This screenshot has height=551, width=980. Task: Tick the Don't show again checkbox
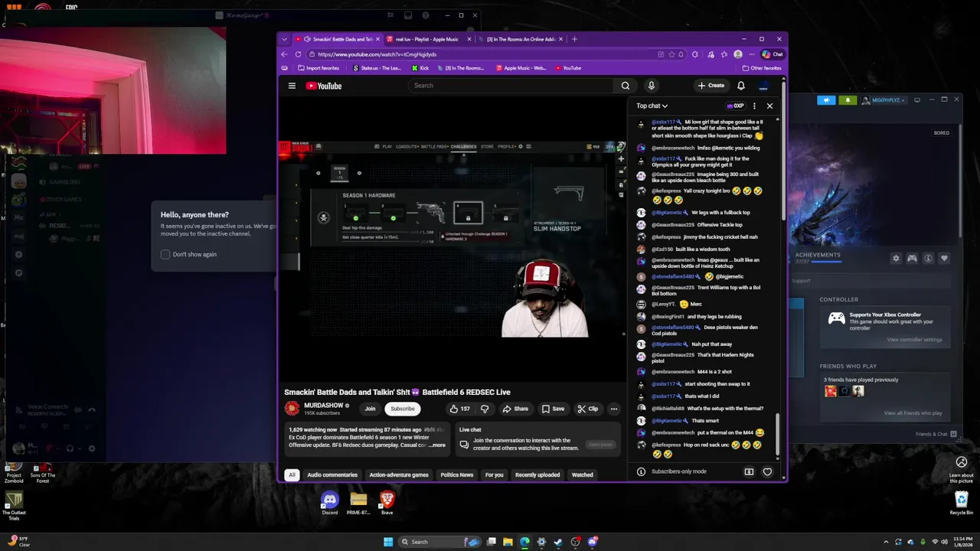point(165,254)
